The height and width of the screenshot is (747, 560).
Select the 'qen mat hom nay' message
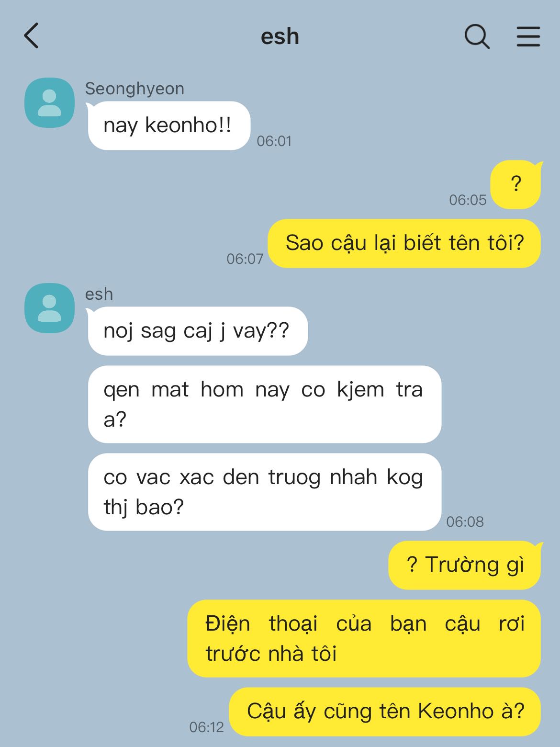tap(265, 404)
